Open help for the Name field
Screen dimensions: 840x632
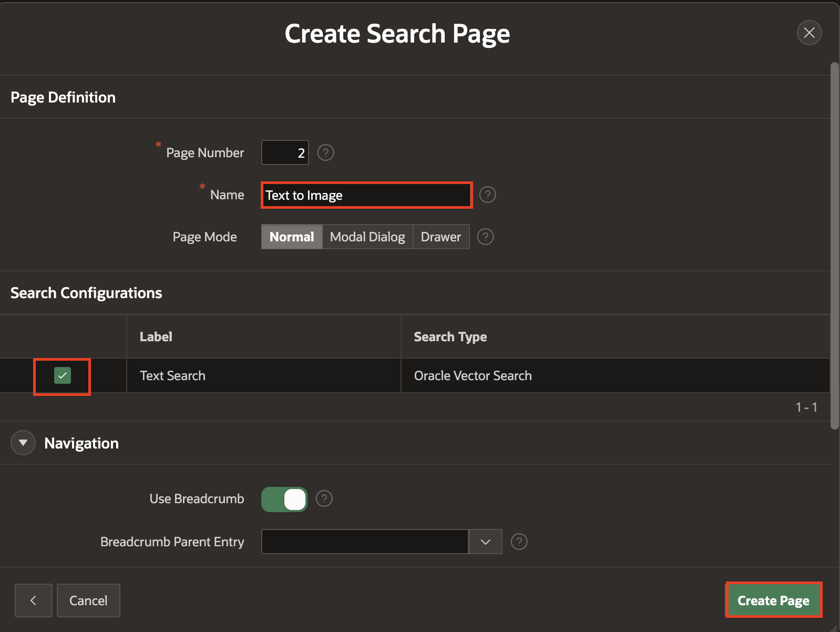(x=487, y=195)
